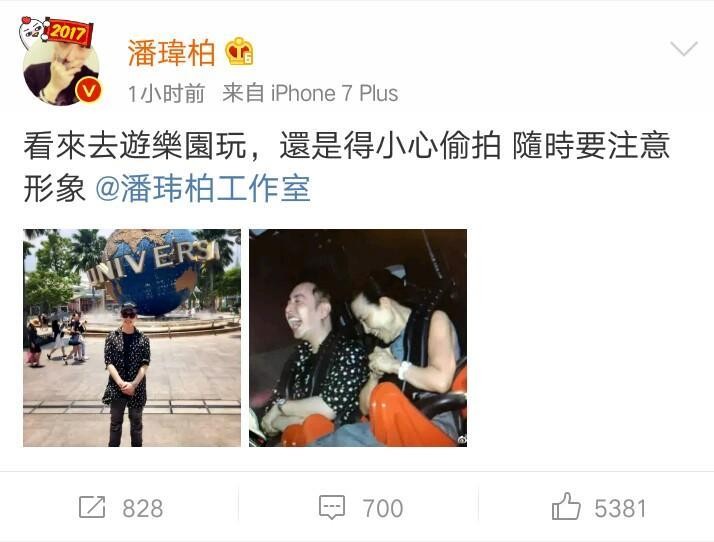Open the @潘玮柏工作室 mention link

point(203,189)
